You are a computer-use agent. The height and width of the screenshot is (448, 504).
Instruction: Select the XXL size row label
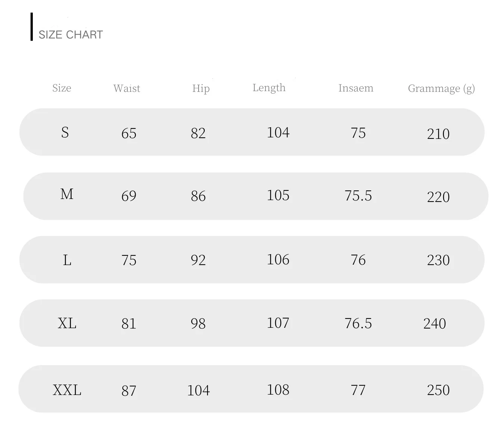click(x=67, y=390)
